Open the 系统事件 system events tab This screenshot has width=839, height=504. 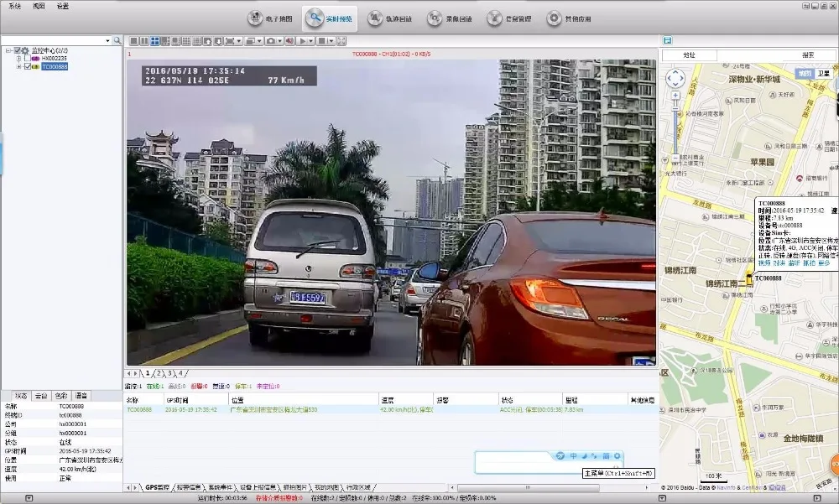point(221,487)
